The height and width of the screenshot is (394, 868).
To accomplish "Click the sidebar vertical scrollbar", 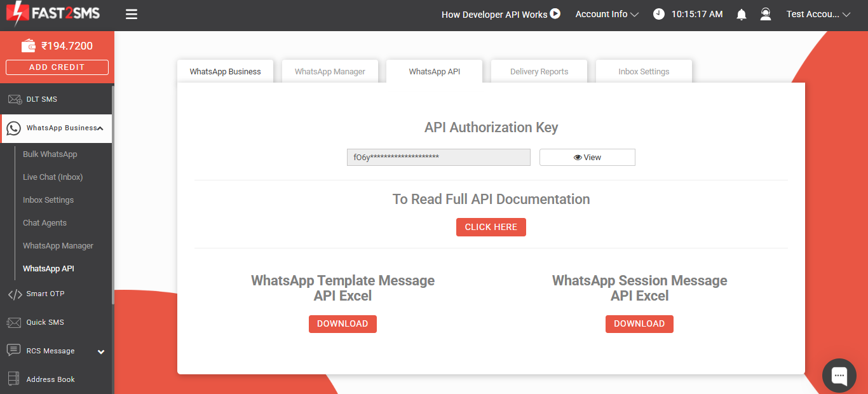I will 113,194.
